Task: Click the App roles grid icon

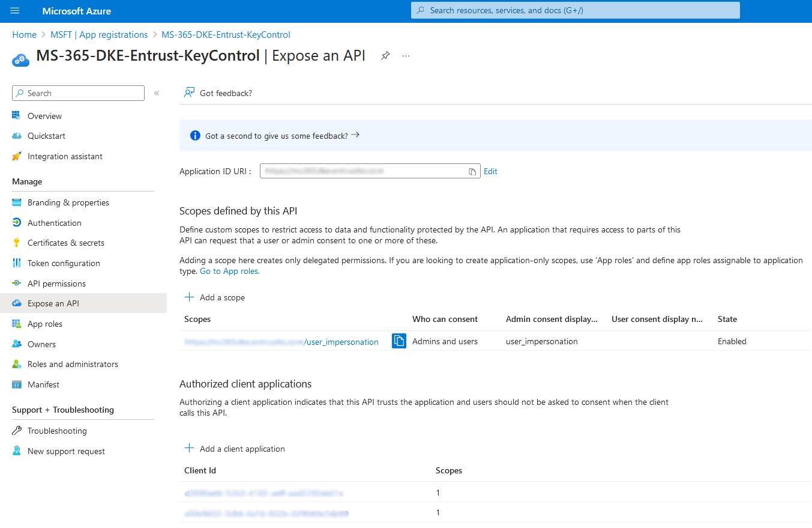Action: point(17,324)
